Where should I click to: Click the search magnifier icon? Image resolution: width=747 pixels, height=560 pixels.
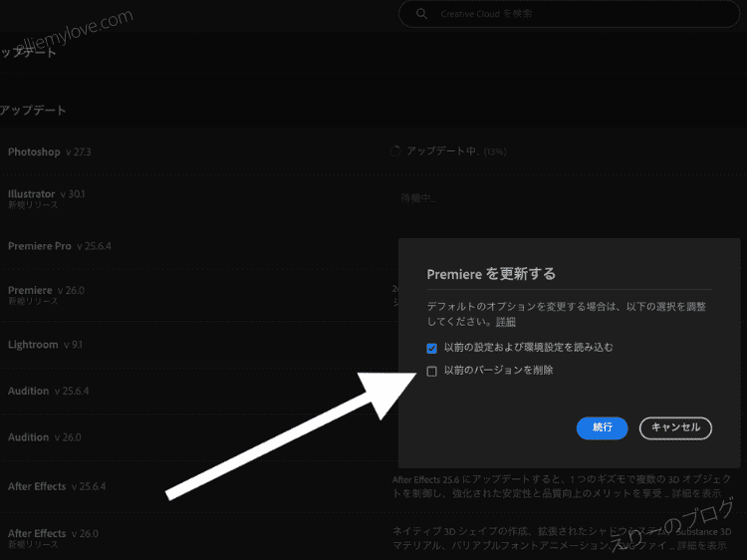click(x=422, y=14)
